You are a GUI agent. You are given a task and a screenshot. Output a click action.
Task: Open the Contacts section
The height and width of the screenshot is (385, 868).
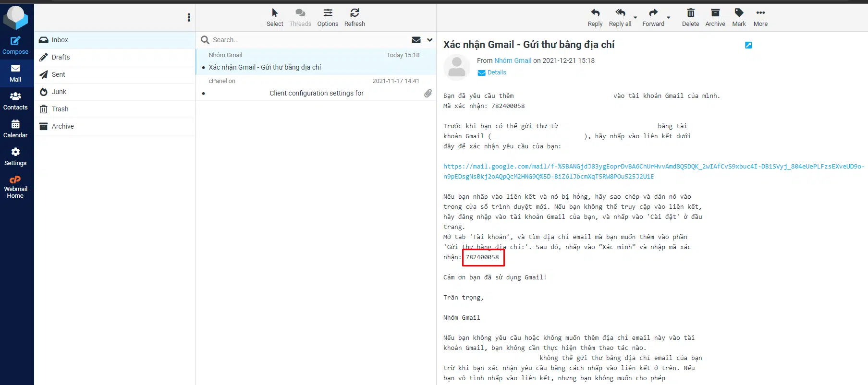pyautogui.click(x=15, y=101)
